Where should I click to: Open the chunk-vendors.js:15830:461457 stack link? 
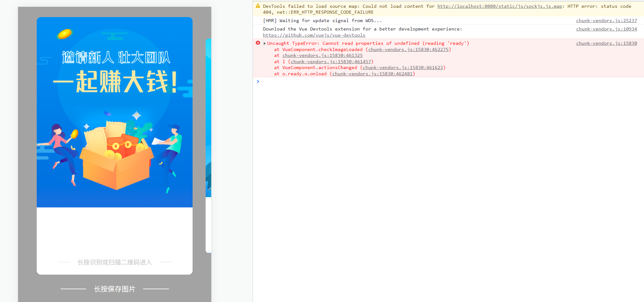pos(331,62)
